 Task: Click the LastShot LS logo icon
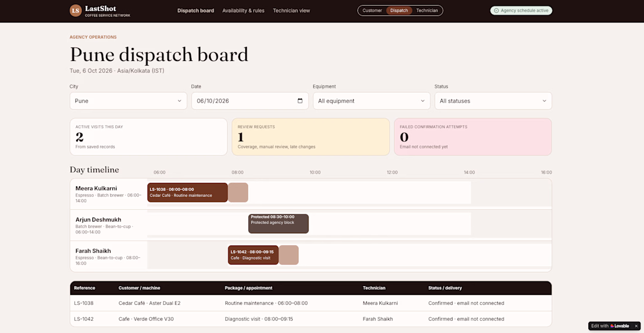click(x=76, y=11)
